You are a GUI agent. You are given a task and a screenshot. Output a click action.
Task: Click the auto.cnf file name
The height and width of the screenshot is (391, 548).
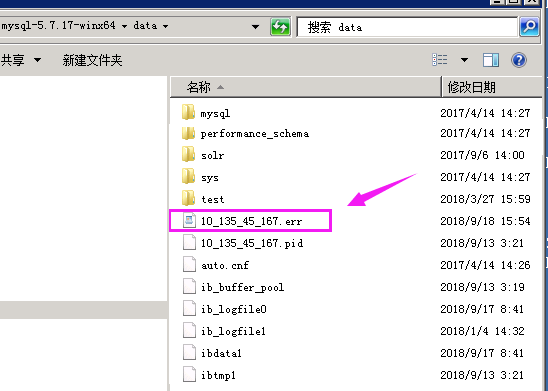tap(225, 265)
